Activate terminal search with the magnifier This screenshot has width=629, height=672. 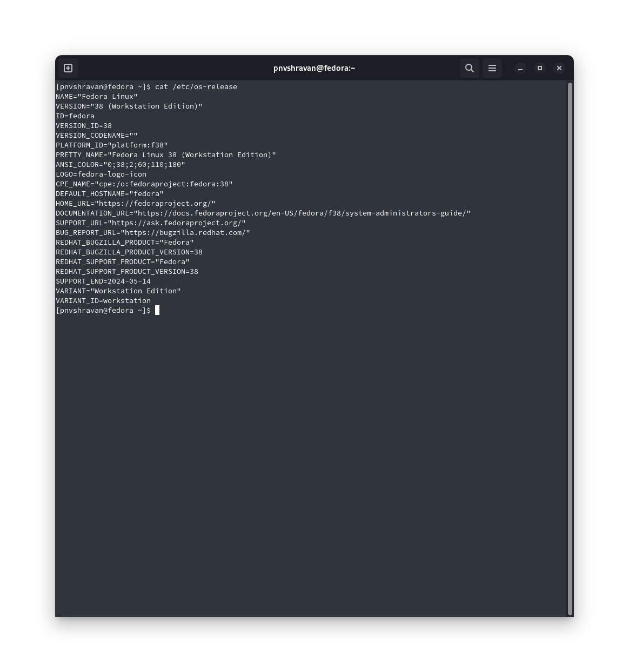(x=469, y=68)
